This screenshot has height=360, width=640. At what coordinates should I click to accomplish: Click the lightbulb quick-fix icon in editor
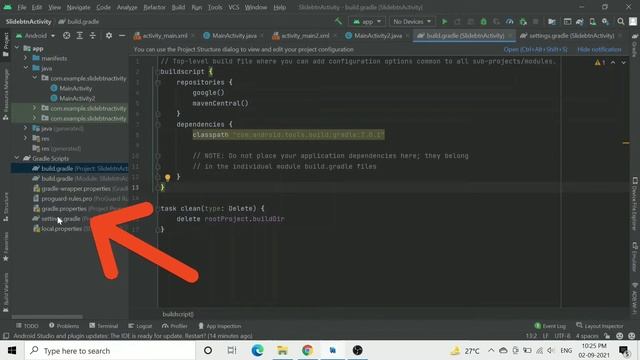(x=167, y=177)
